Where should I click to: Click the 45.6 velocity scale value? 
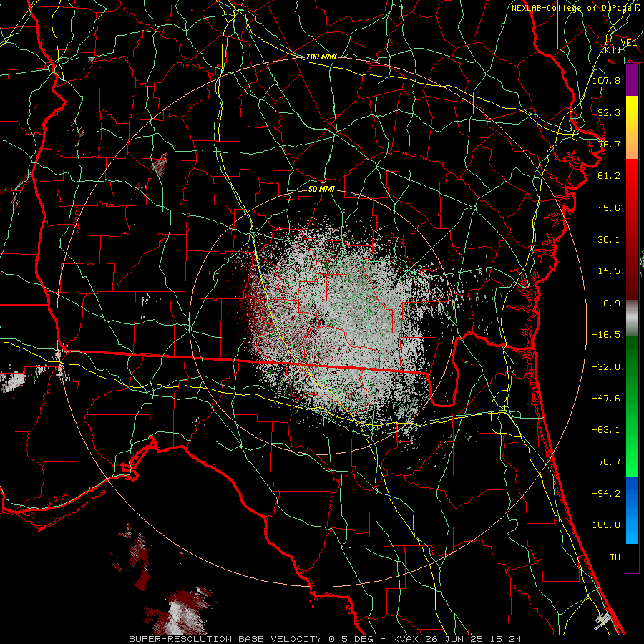click(609, 208)
